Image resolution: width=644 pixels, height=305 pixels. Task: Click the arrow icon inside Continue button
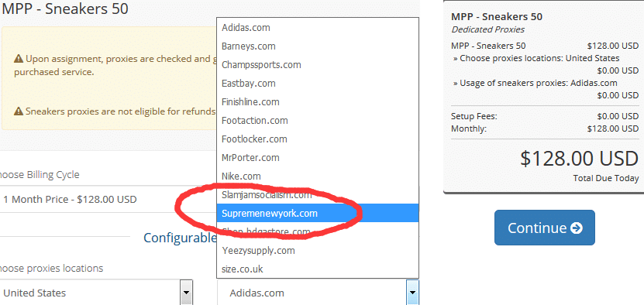click(x=577, y=228)
